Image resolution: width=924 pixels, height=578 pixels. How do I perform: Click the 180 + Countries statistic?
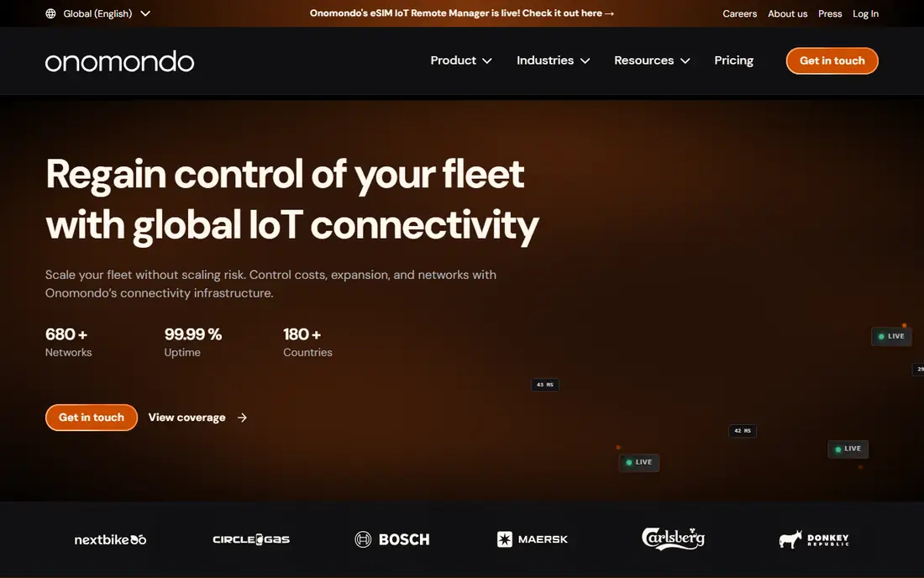[307, 342]
